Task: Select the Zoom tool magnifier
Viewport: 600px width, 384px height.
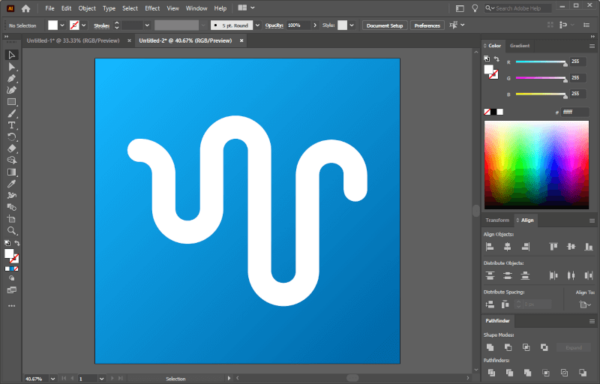Action: point(11,231)
